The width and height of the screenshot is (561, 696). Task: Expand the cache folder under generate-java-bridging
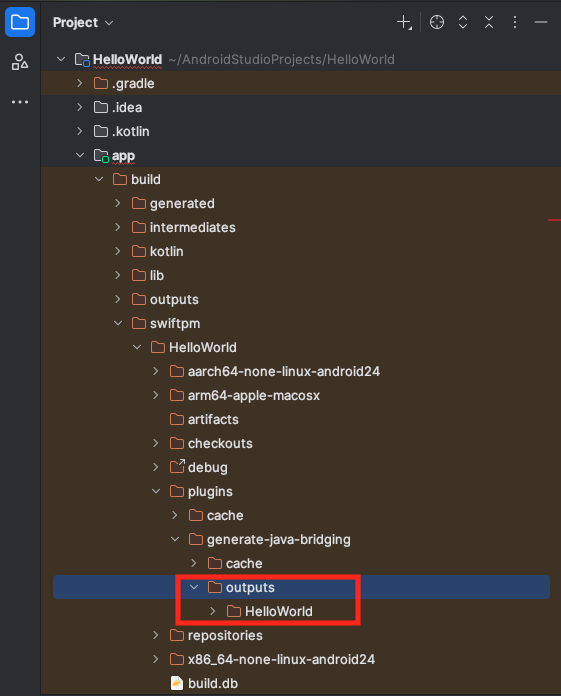(x=194, y=563)
